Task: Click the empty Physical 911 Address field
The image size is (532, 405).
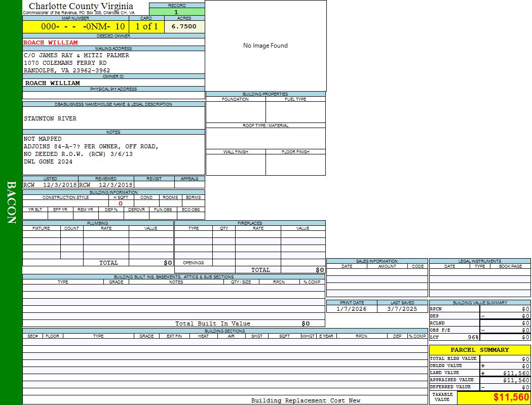Action: (x=113, y=95)
